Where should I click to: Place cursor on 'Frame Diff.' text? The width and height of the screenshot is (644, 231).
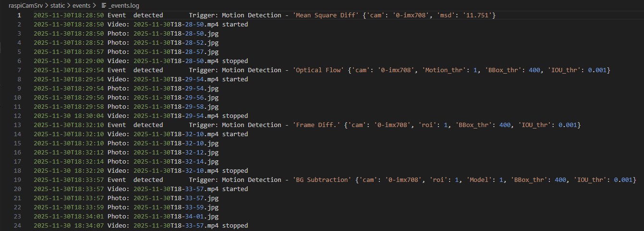click(x=316, y=125)
